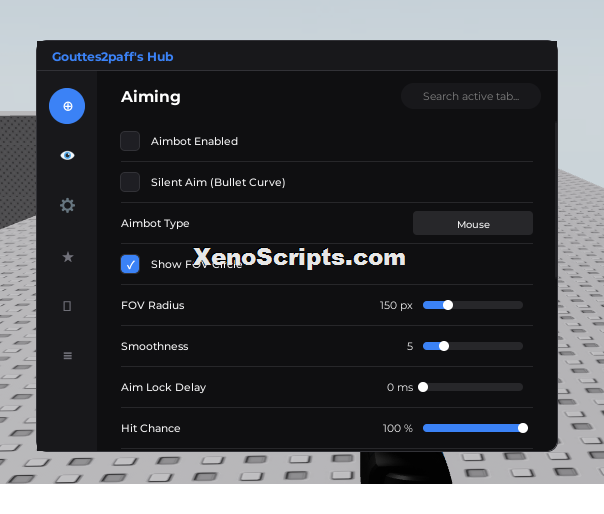Click the FOV Radius label
Image resolution: width=604 pixels, height=514 pixels.
tap(153, 305)
